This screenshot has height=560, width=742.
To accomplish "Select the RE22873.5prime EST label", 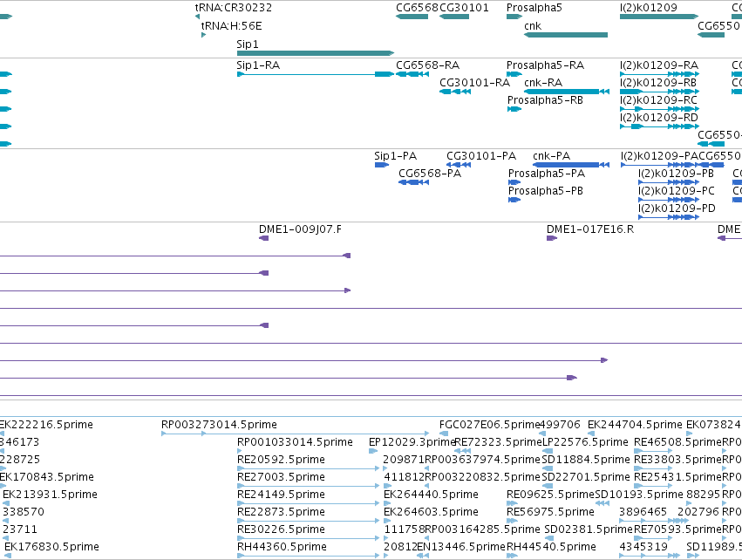I will [x=281, y=512].
